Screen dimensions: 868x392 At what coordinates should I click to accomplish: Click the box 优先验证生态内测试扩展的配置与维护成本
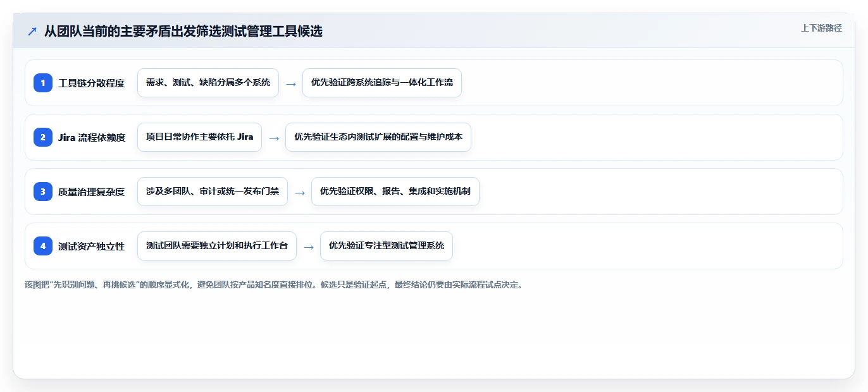[x=378, y=137]
